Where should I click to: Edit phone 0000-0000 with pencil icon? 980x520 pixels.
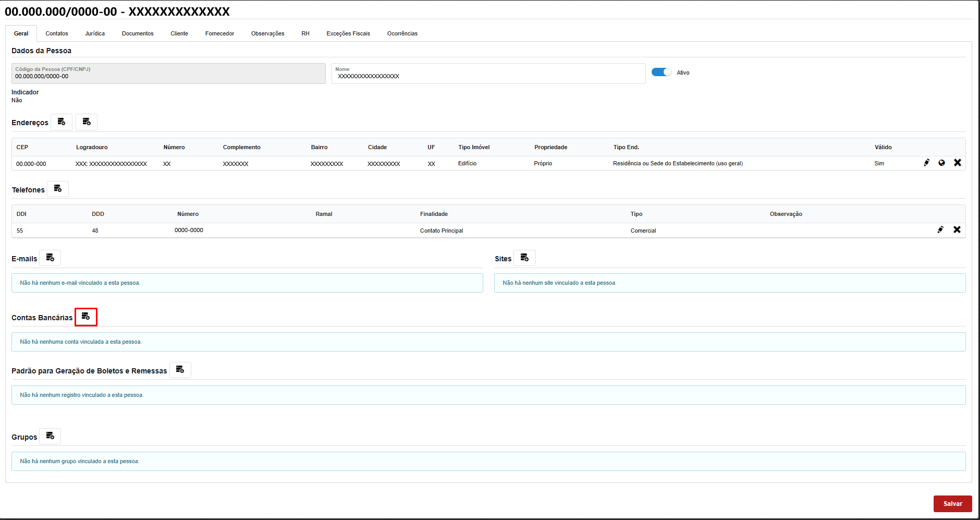pyautogui.click(x=940, y=229)
